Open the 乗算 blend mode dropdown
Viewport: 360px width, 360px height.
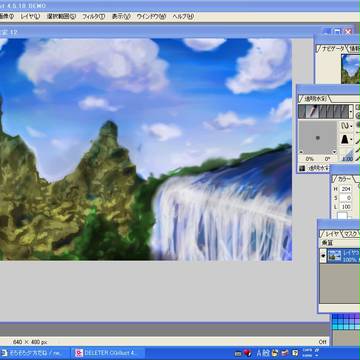[340, 243]
